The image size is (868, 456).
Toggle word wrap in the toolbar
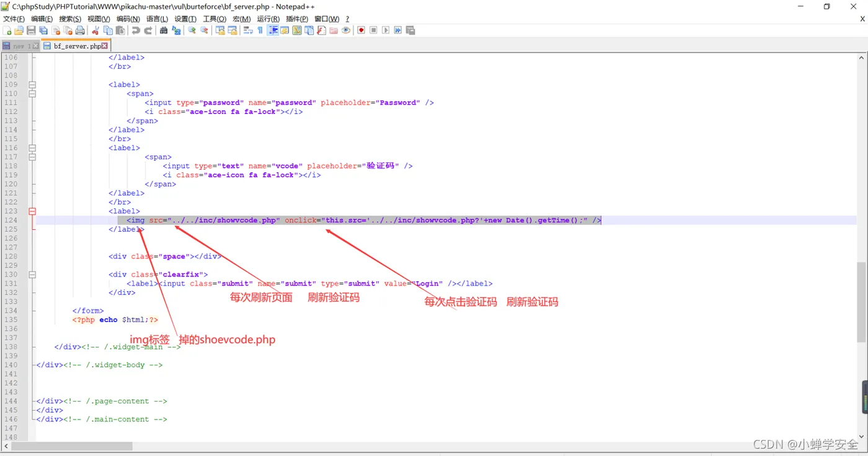(x=248, y=30)
